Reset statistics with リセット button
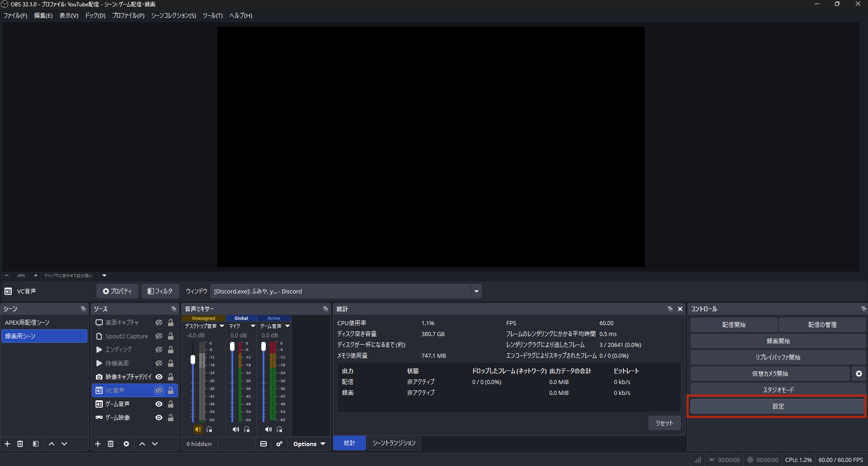The width and height of the screenshot is (868, 466). pos(664,423)
